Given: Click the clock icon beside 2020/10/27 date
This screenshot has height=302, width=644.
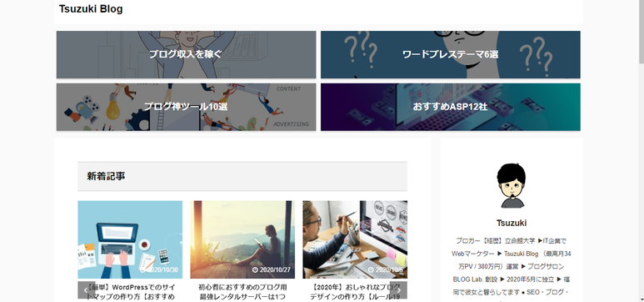Looking at the screenshot, I should (x=255, y=270).
